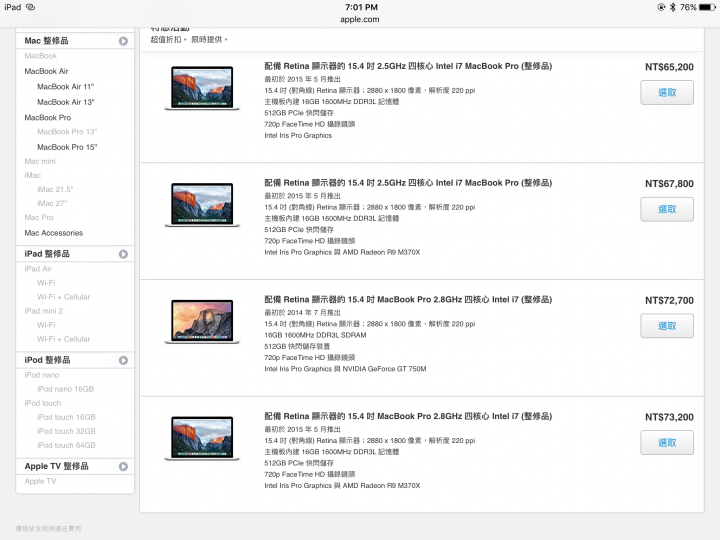Open the NT$67,800 MacBook Pro thumbnail
This screenshot has width=720, height=540.
tap(202, 205)
